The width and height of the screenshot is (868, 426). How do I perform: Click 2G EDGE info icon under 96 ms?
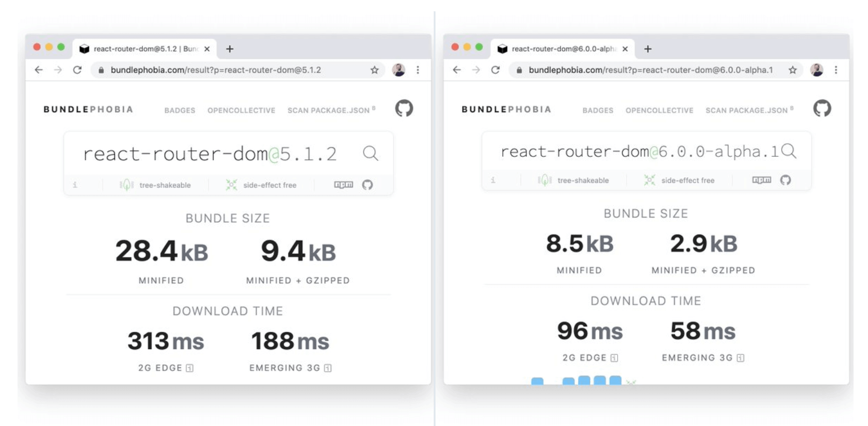point(614,358)
